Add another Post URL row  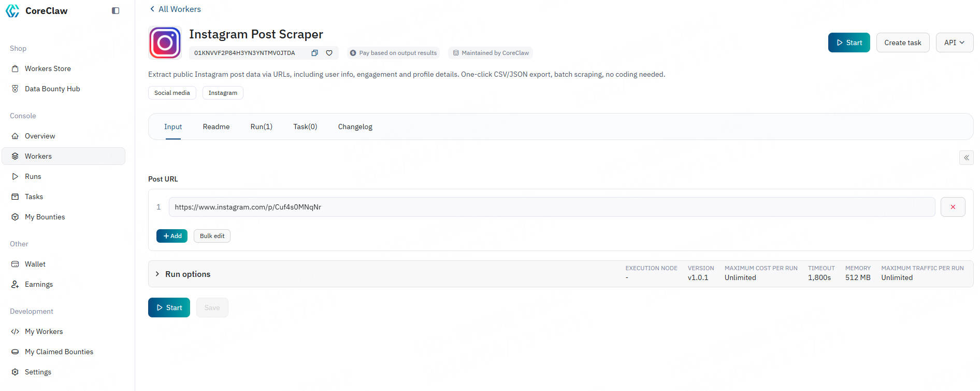click(x=172, y=236)
